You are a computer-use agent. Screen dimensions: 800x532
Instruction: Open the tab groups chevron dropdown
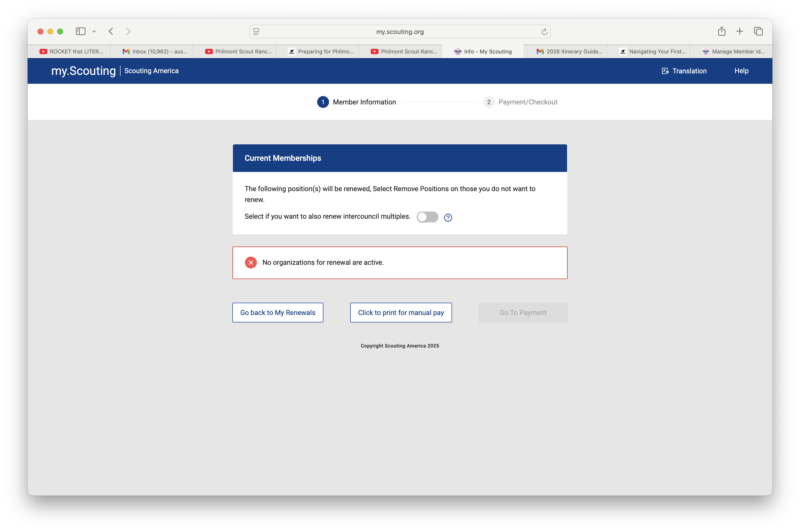pos(94,31)
